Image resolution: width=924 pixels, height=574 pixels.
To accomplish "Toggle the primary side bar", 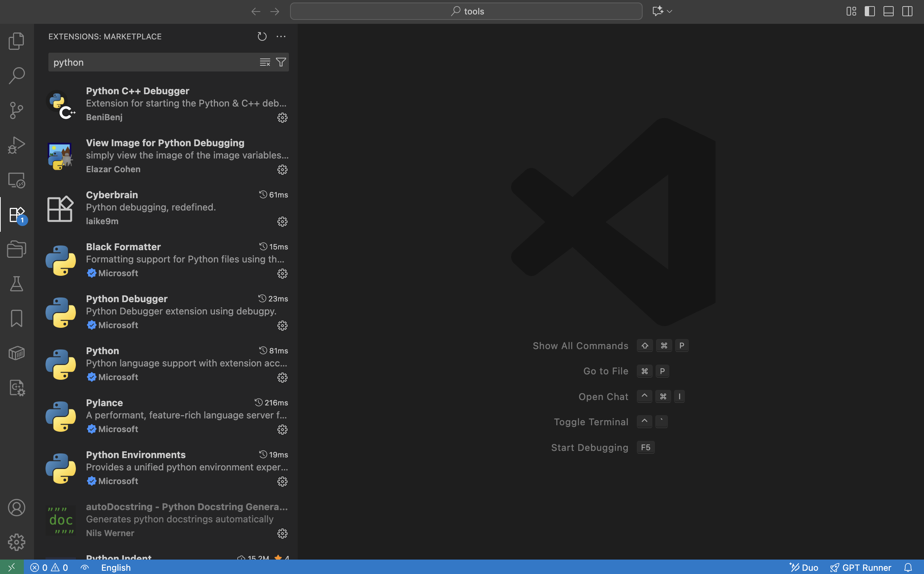I will tap(870, 12).
